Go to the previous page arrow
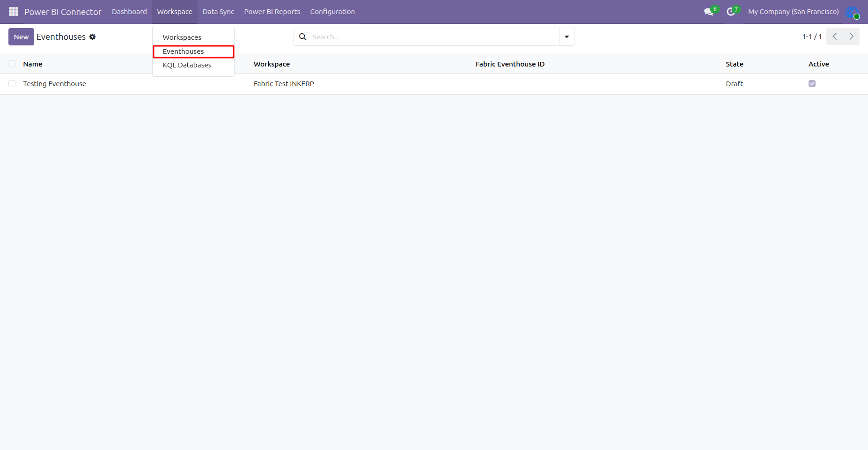The width and height of the screenshot is (868, 450). [x=835, y=37]
